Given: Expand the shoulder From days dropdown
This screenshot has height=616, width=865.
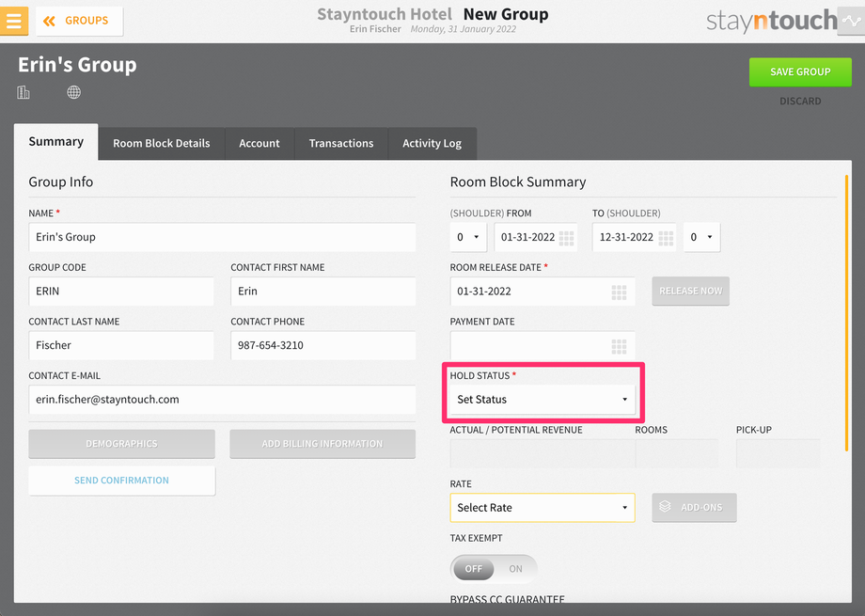Looking at the screenshot, I should (468, 237).
